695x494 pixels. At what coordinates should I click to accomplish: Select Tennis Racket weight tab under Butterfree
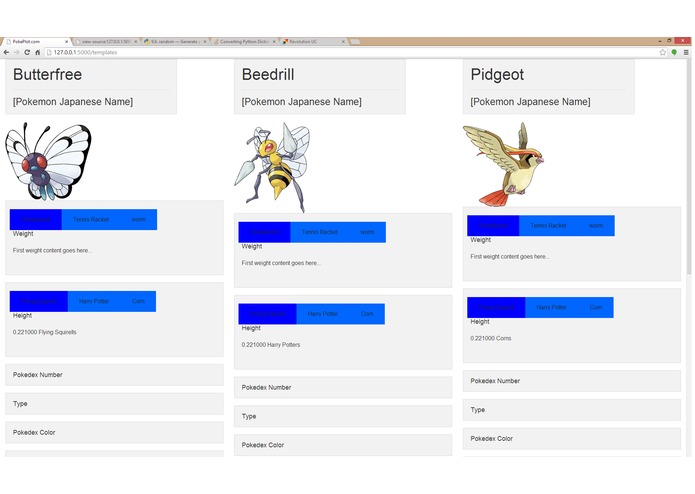[91, 220]
